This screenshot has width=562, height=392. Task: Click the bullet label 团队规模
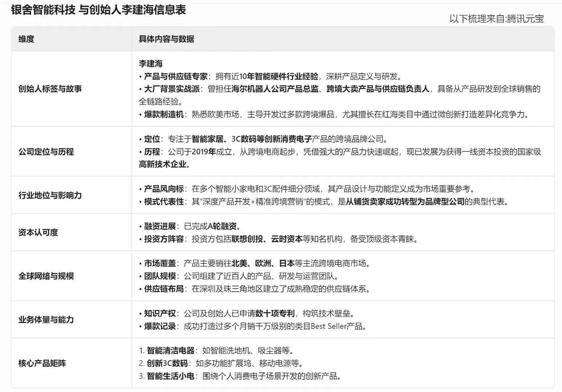coord(160,276)
